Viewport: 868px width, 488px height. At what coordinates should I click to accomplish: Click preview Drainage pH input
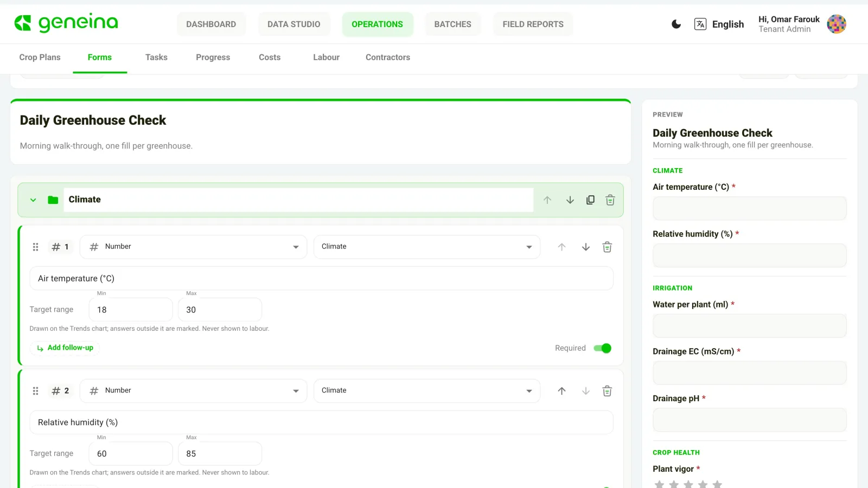(750, 420)
